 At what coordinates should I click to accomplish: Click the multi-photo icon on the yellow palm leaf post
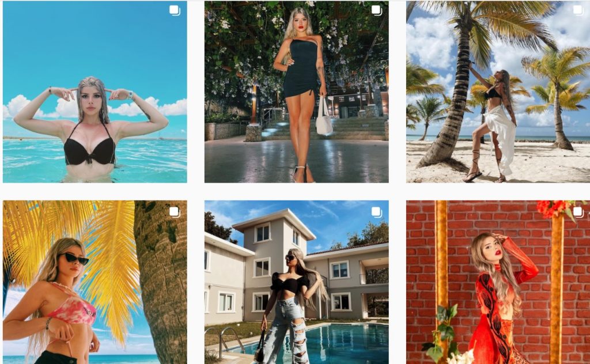coord(175,212)
